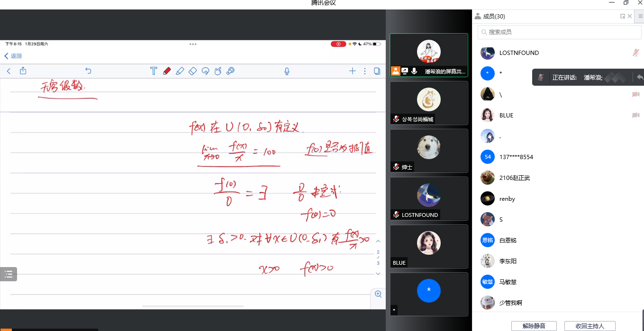Activate the Lasso selection tool

coord(205,71)
